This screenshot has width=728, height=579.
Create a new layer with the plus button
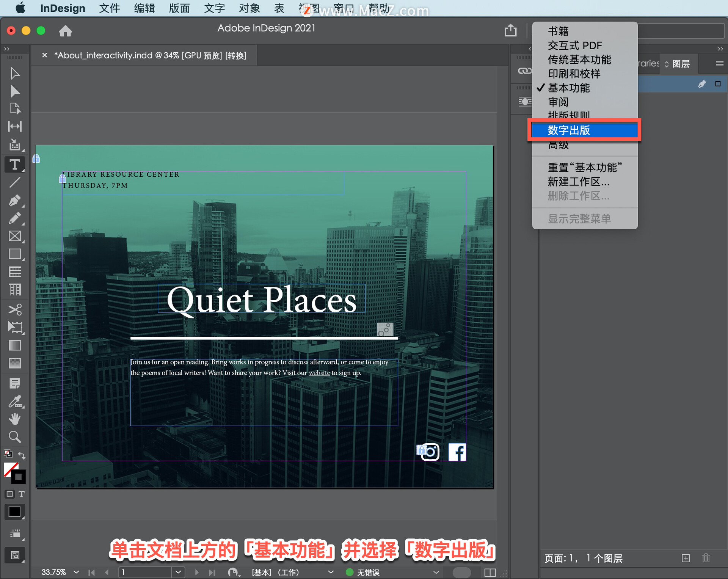pyautogui.click(x=686, y=558)
